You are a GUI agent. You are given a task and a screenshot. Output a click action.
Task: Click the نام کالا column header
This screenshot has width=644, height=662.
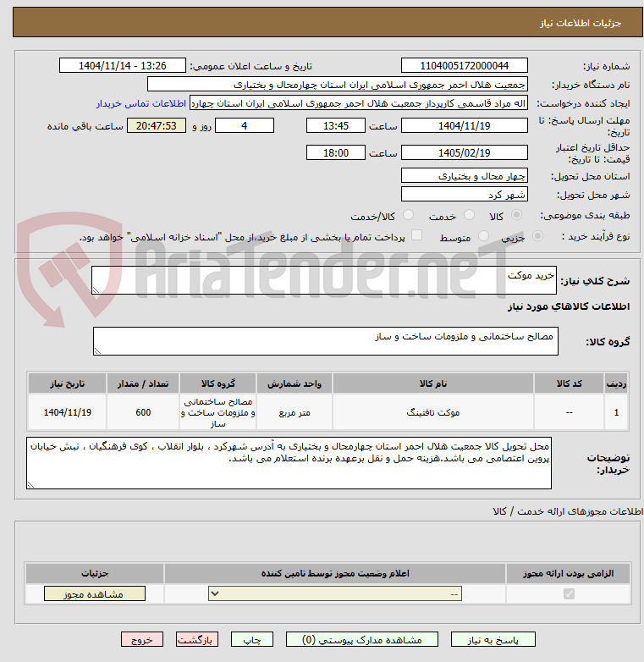433,383
